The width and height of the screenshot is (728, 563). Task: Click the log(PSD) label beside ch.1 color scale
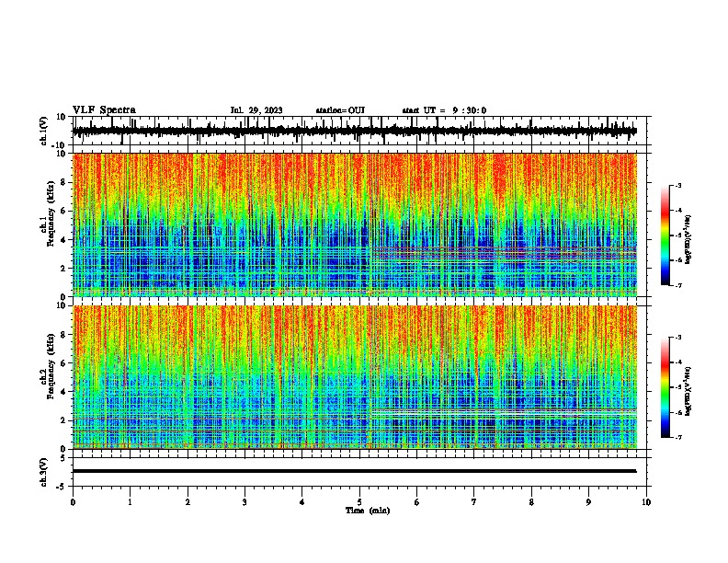point(688,240)
